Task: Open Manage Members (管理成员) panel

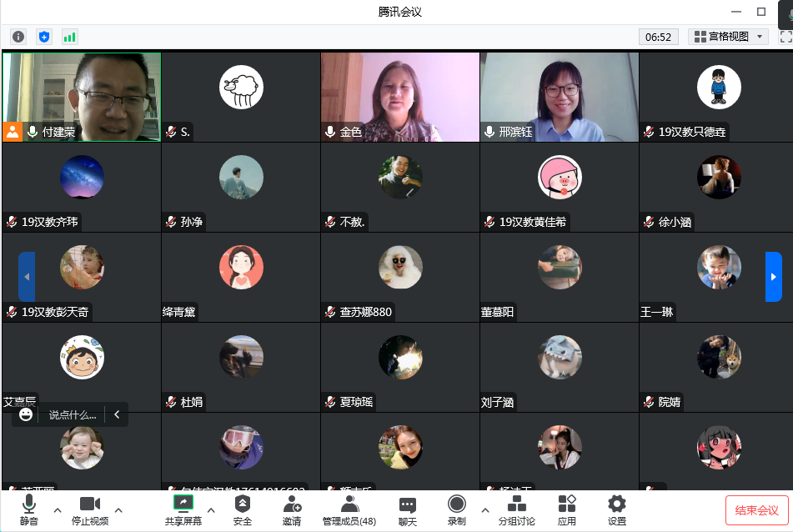Action: point(349,509)
